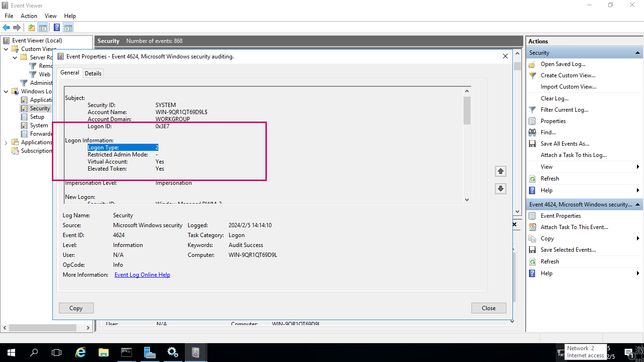Image resolution: width=644 pixels, height=362 pixels.
Task: Open Server Manager from the taskbar
Action: point(149,352)
